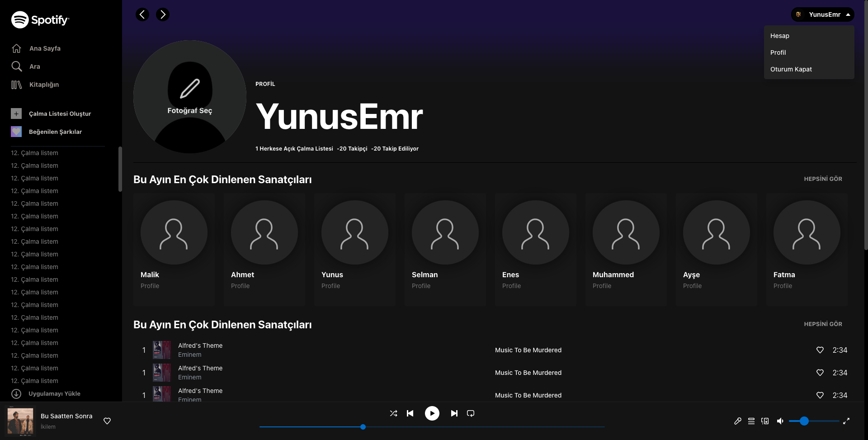
Task: Go to Ana Sayfa home icon
Action: [x=17, y=48]
